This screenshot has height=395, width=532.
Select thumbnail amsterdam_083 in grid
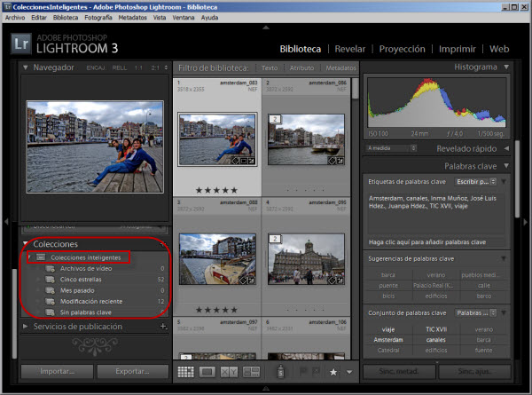pos(217,139)
